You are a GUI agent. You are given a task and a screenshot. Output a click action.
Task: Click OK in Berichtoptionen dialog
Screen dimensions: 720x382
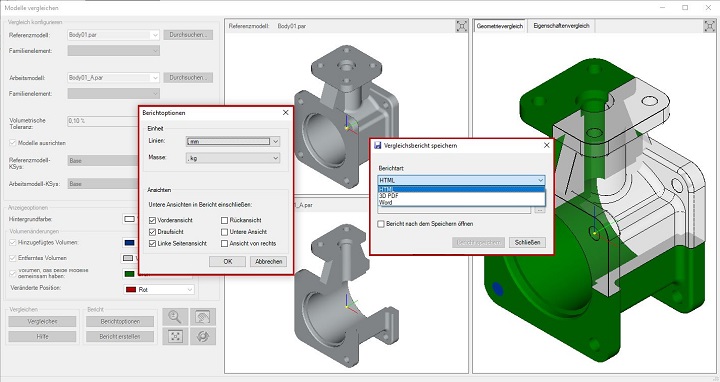(x=227, y=261)
